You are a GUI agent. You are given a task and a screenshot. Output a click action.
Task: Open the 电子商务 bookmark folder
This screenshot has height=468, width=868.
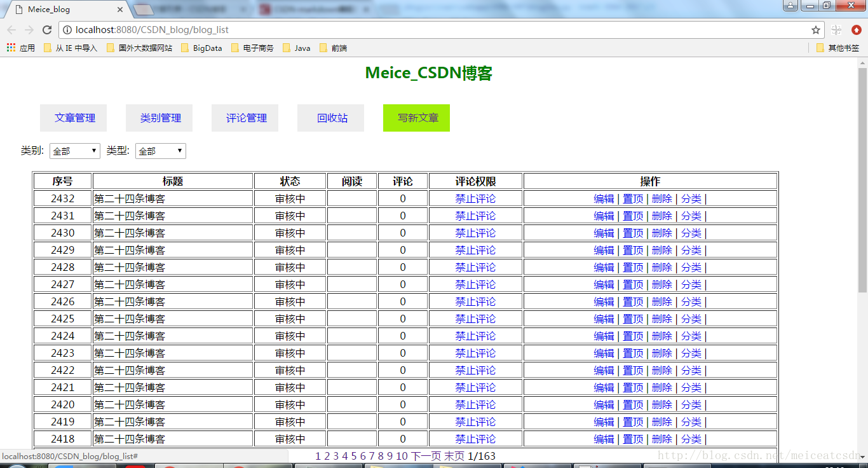[x=252, y=48]
